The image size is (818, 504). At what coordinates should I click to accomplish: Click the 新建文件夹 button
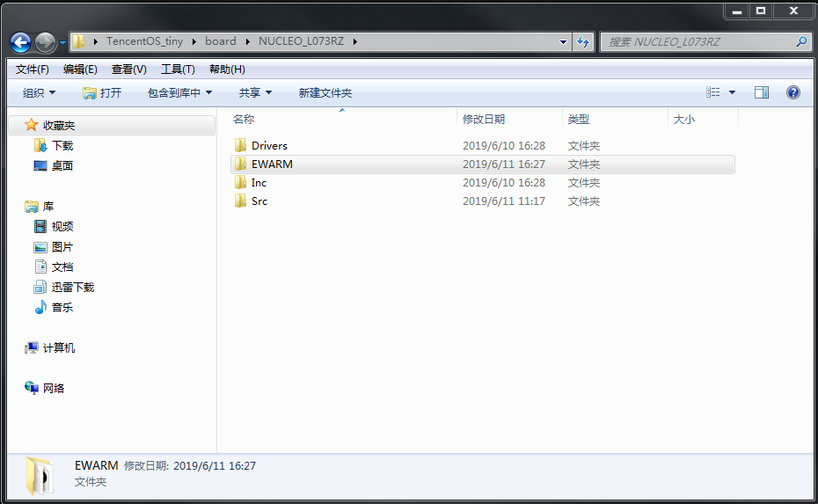(x=325, y=92)
